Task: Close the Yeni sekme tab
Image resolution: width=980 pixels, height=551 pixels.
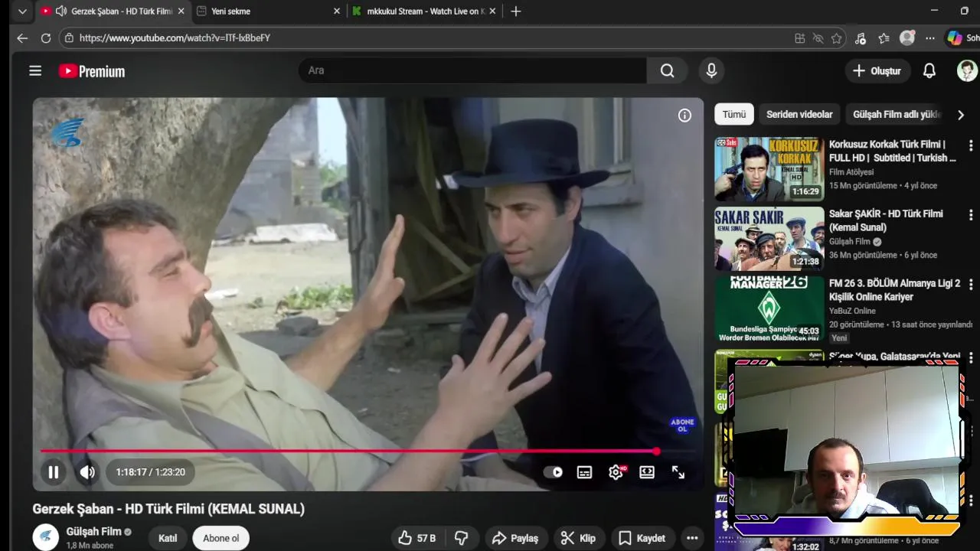Action: click(x=337, y=11)
